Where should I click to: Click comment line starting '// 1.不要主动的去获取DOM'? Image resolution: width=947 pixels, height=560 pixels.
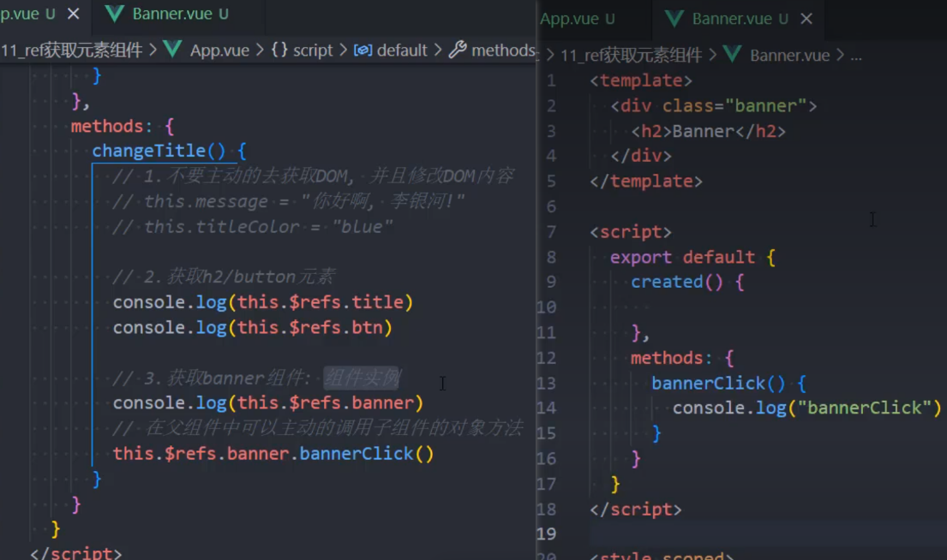click(313, 176)
